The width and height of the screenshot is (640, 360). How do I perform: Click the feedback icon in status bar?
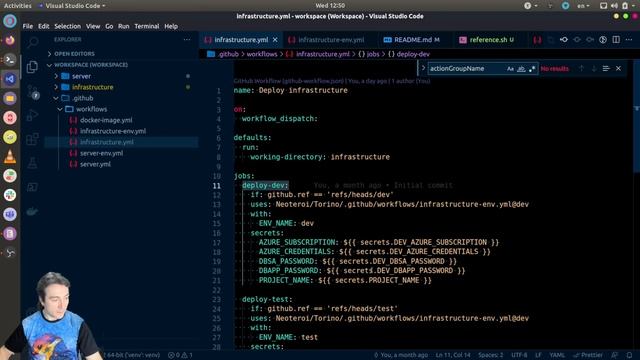[x=614, y=355]
